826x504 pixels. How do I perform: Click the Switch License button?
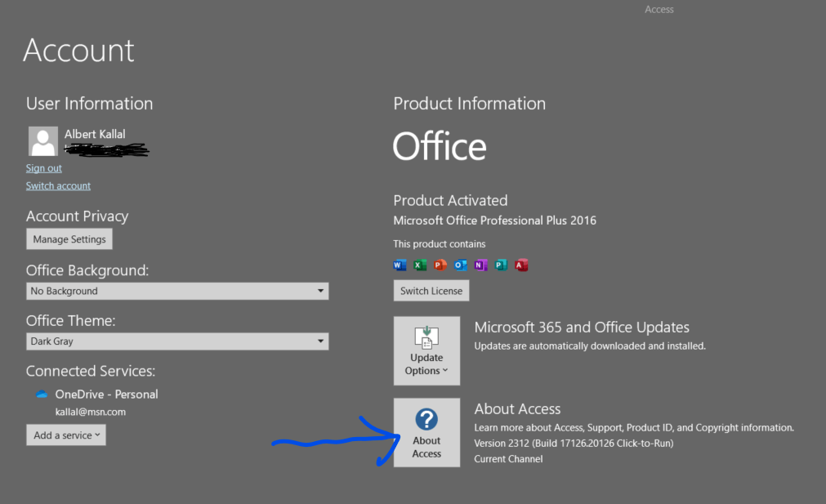coord(431,290)
